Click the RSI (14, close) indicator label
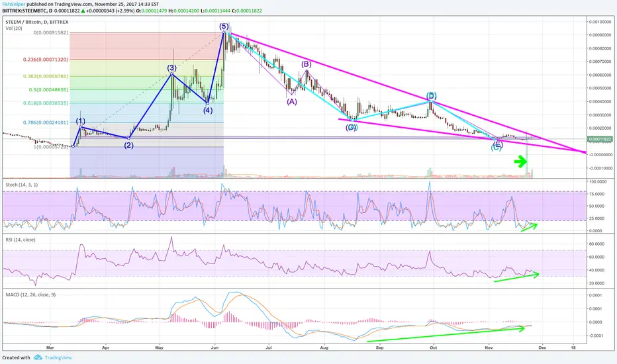Viewport: 617px width, 364px height. click(x=20, y=240)
